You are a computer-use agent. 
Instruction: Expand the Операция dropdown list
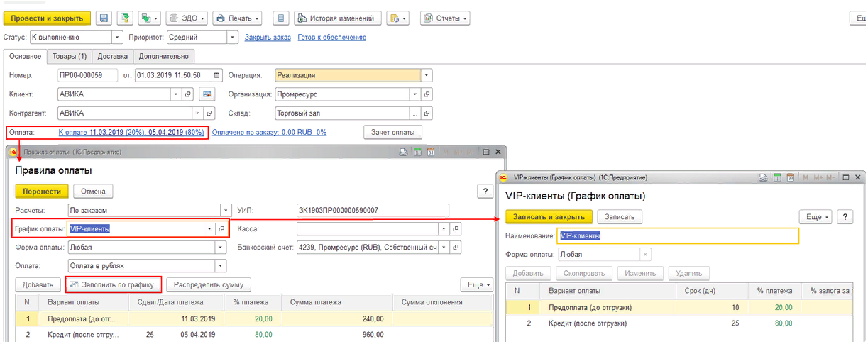tap(426, 75)
